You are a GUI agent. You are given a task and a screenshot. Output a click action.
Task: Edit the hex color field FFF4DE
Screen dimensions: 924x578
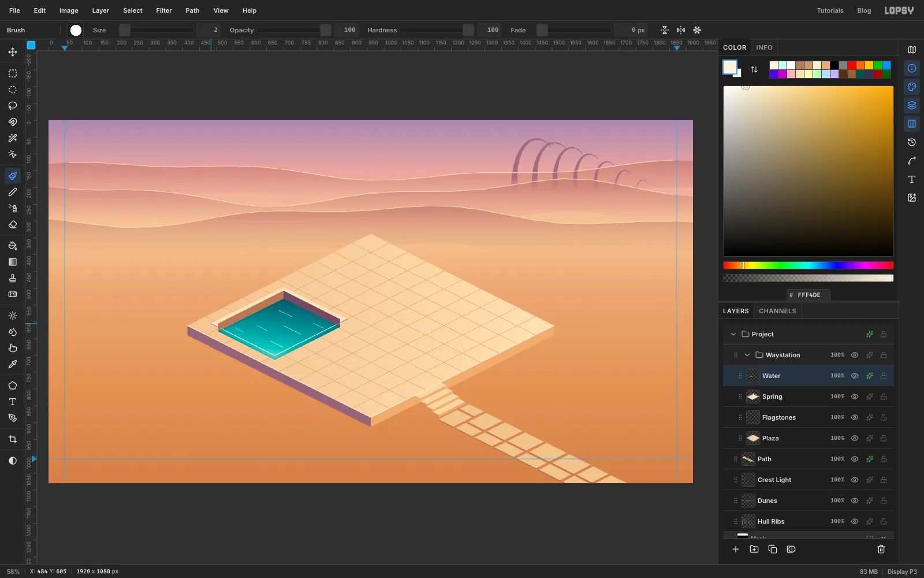(x=808, y=295)
